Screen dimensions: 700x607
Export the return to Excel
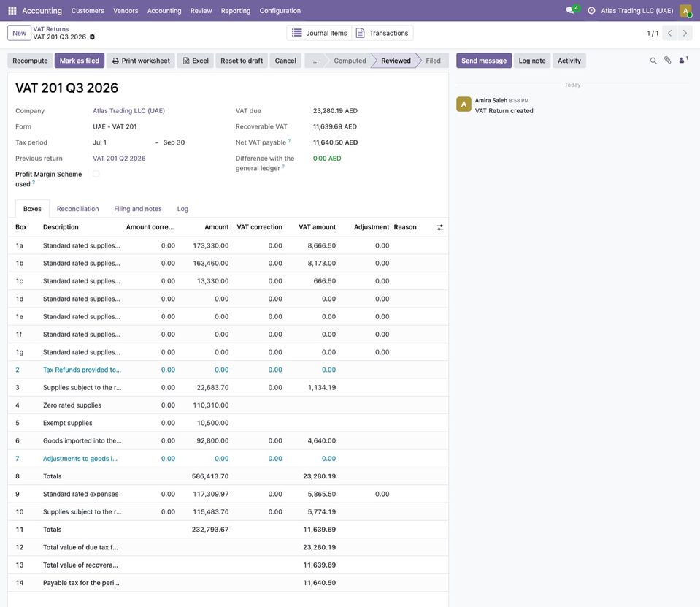[x=196, y=61]
